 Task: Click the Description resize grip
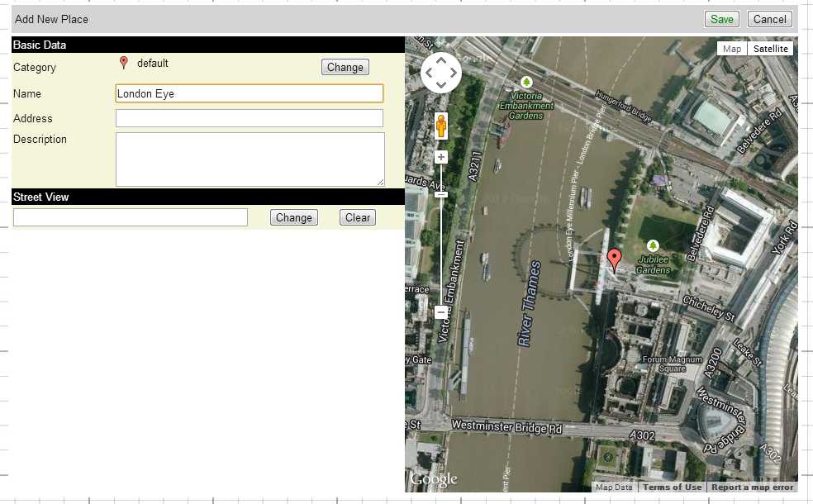(381, 182)
